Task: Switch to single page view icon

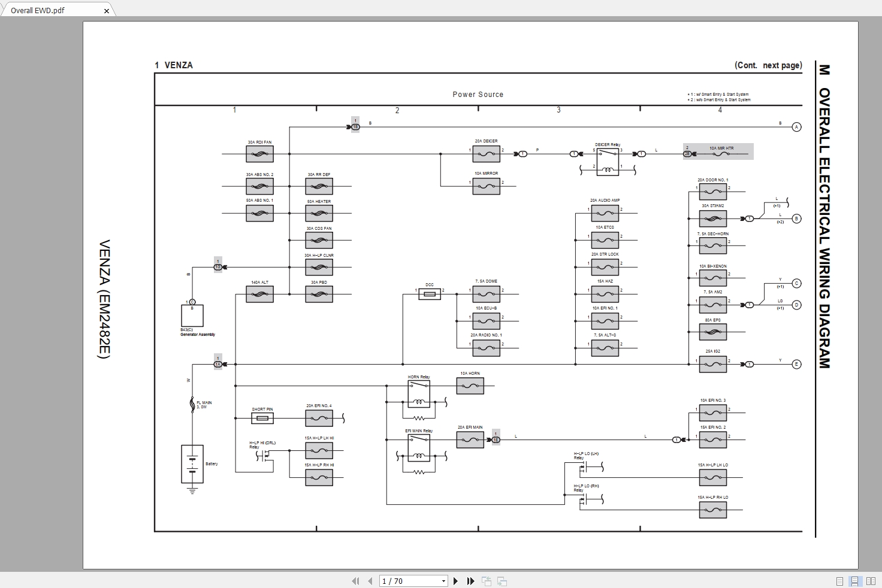Action: coord(838,580)
